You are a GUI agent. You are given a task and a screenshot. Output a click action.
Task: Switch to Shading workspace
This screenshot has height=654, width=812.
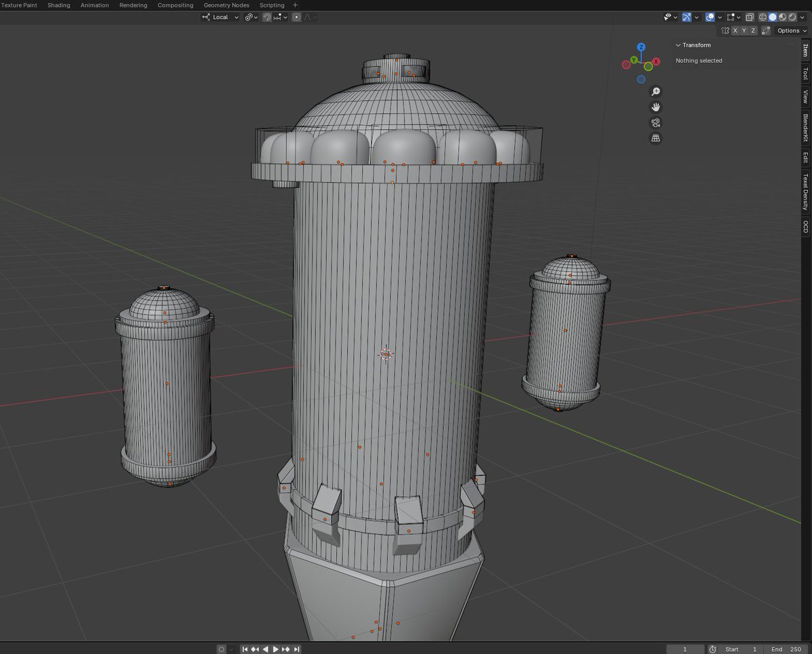[59, 5]
